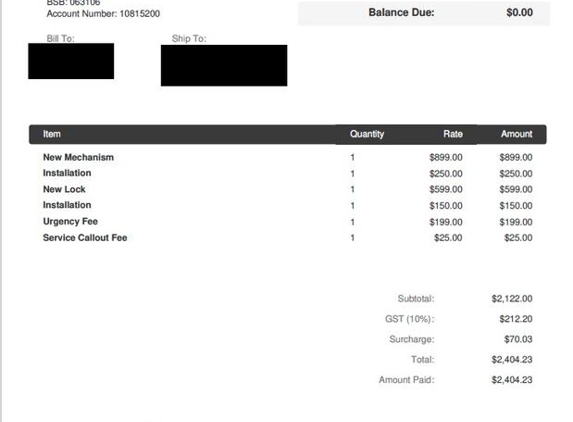Select the Account Number 10815200 text
This screenshot has height=422, width=573.
(x=103, y=14)
